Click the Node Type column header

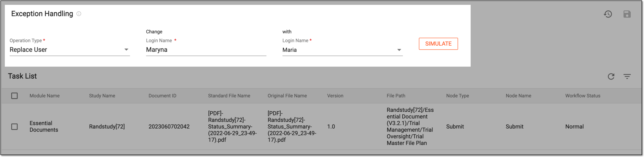pyautogui.click(x=457, y=96)
